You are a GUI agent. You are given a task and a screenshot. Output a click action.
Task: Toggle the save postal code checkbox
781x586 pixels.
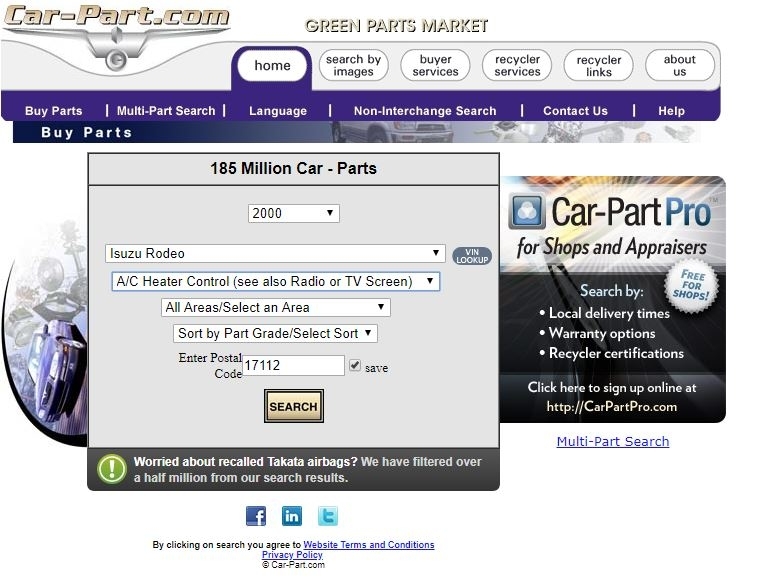pyautogui.click(x=355, y=365)
